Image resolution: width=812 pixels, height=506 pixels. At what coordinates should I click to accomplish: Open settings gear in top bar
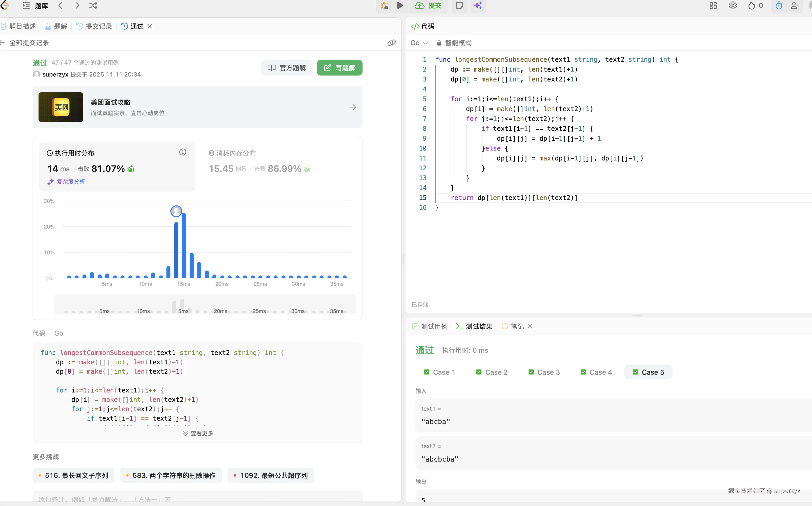pos(733,6)
